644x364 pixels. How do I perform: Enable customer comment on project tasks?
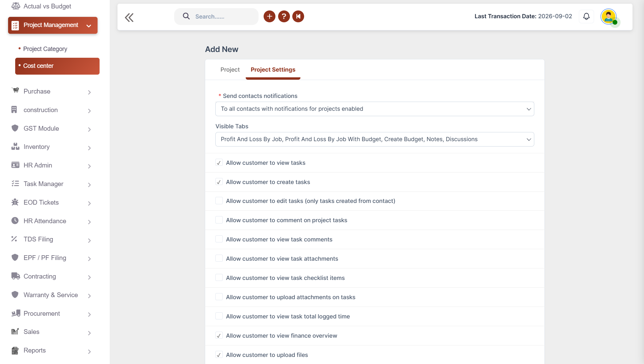click(219, 220)
